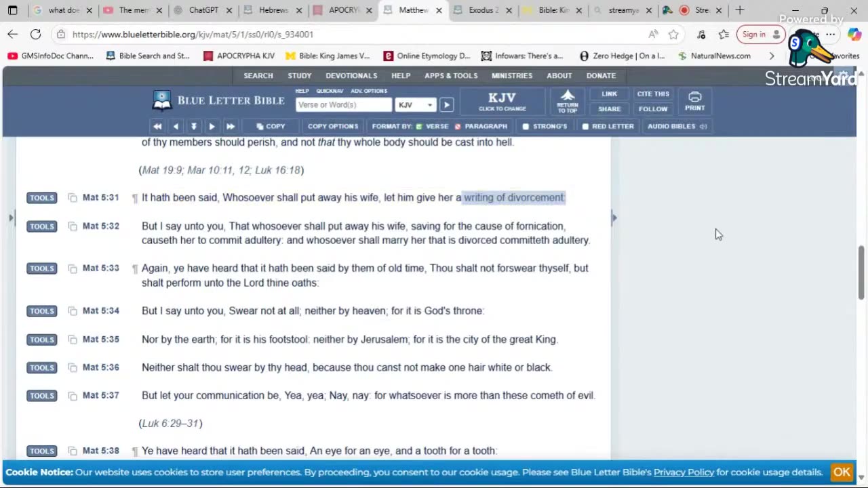The width and height of the screenshot is (868, 488).
Task: Click the page vertical scrollbar thumb
Action: coord(861,272)
